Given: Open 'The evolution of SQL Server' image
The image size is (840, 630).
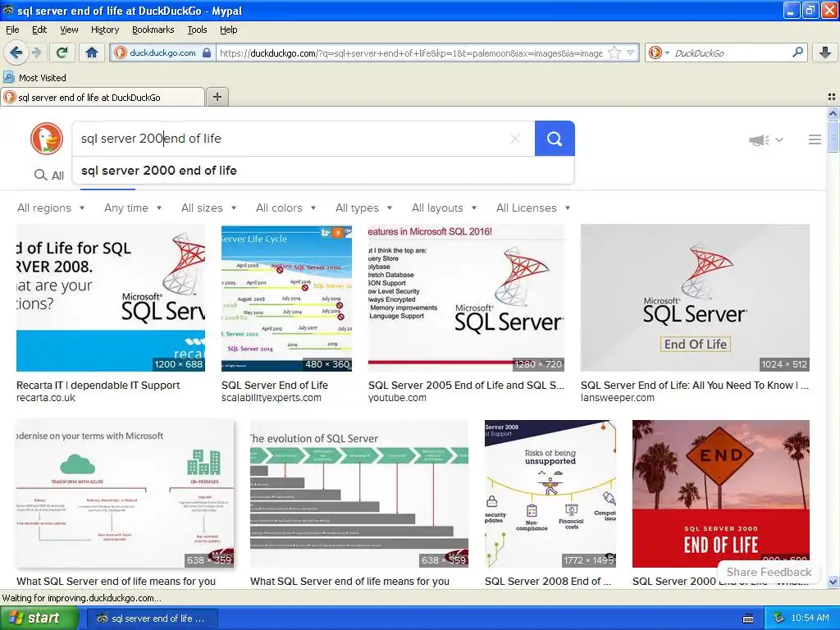Looking at the screenshot, I should click(359, 493).
